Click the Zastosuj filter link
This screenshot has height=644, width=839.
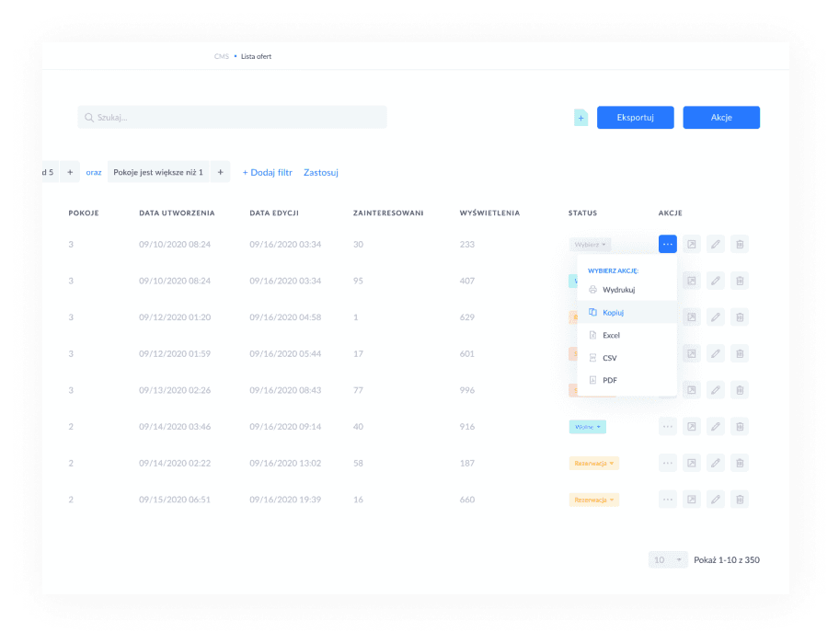pyautogui.click(x=321, y=172)
